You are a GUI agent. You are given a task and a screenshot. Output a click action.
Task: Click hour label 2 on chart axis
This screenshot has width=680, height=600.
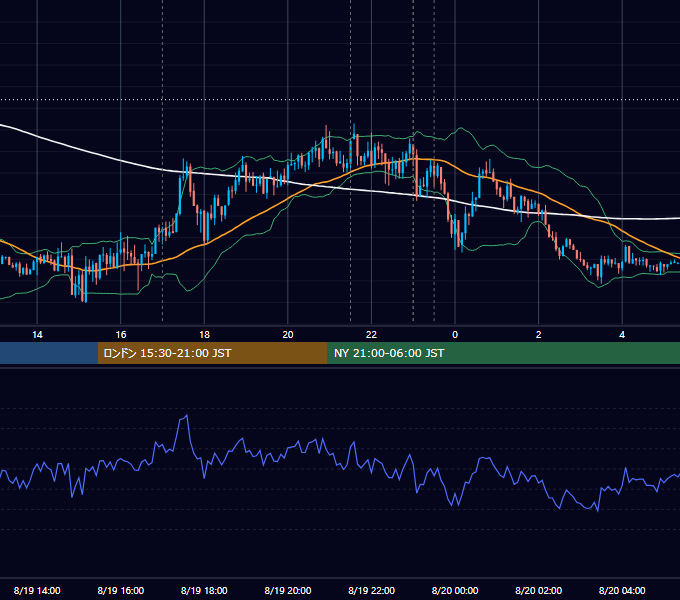click(x=539, y=335)
